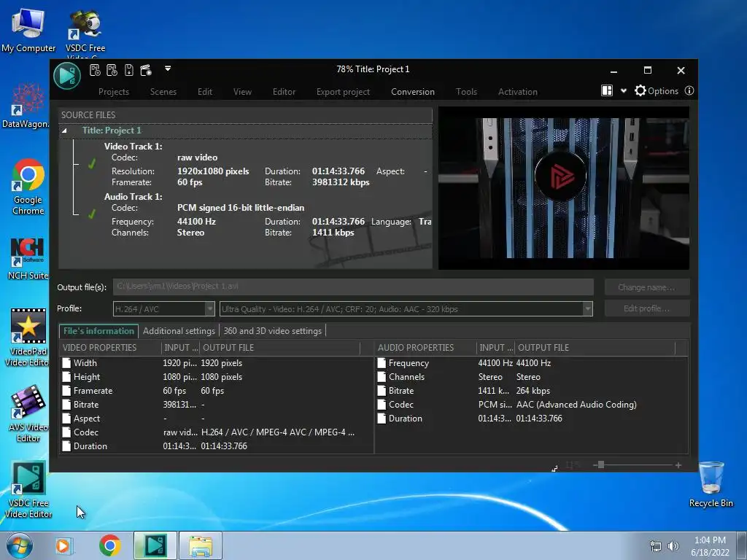Select the File's information tab
The height and width of the screenshot is (560, 747).
[98, 331]
